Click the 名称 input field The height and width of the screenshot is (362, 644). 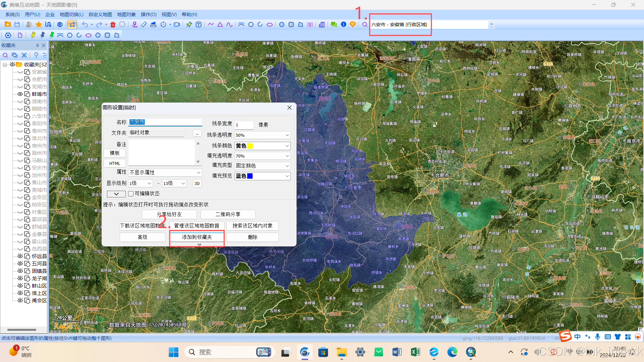coord(165,122)
